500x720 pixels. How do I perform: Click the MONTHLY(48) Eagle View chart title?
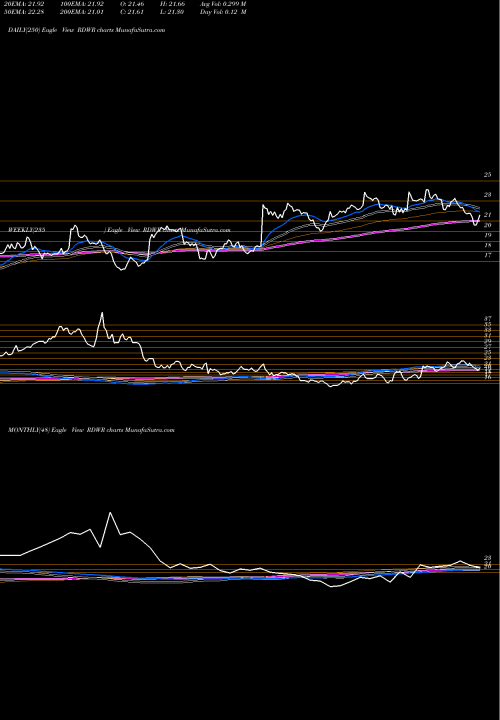pos(91,430)
